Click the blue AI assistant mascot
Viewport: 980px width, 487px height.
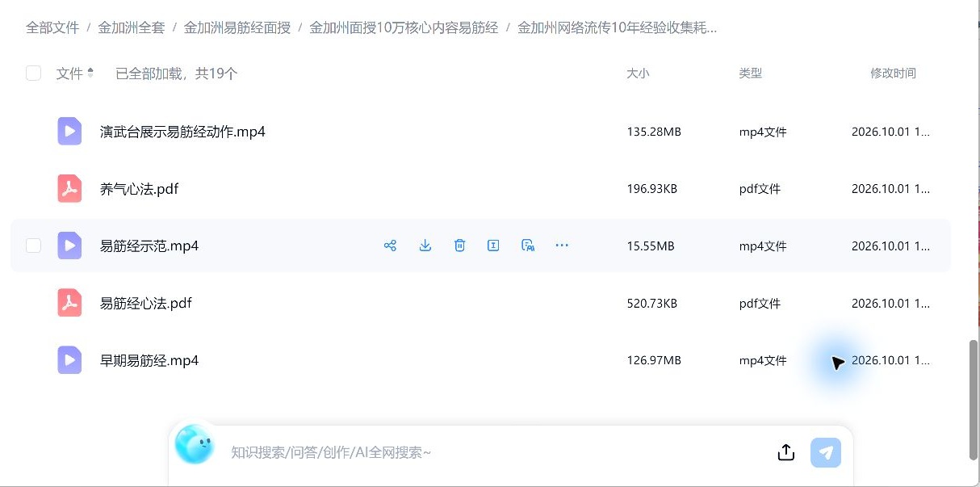194,444
